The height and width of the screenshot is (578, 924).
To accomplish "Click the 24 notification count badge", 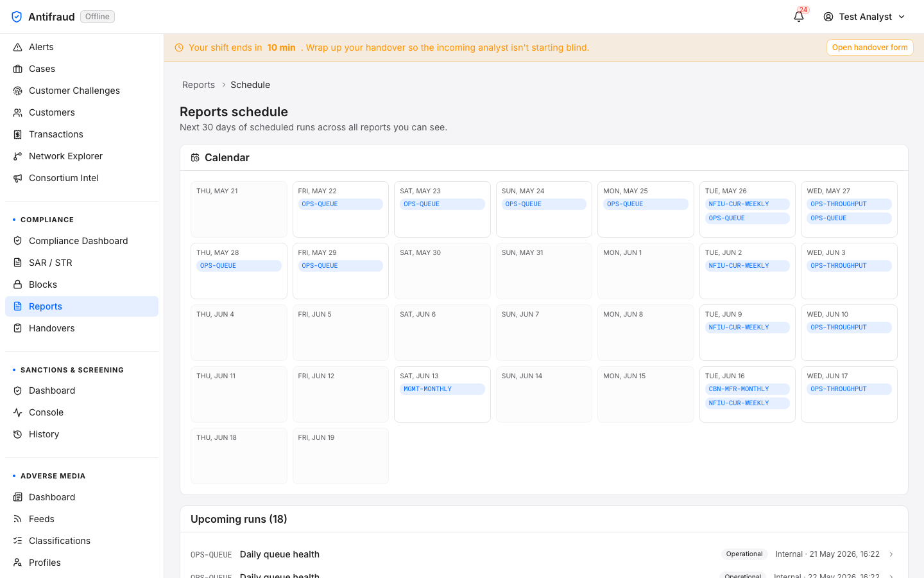I will pyautogui.click(x=803, y=10).
